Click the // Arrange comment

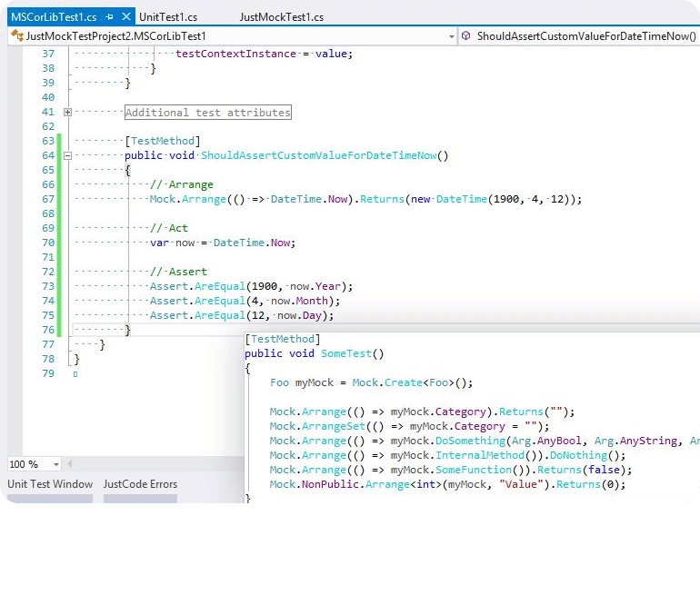[x=182, y=184]
